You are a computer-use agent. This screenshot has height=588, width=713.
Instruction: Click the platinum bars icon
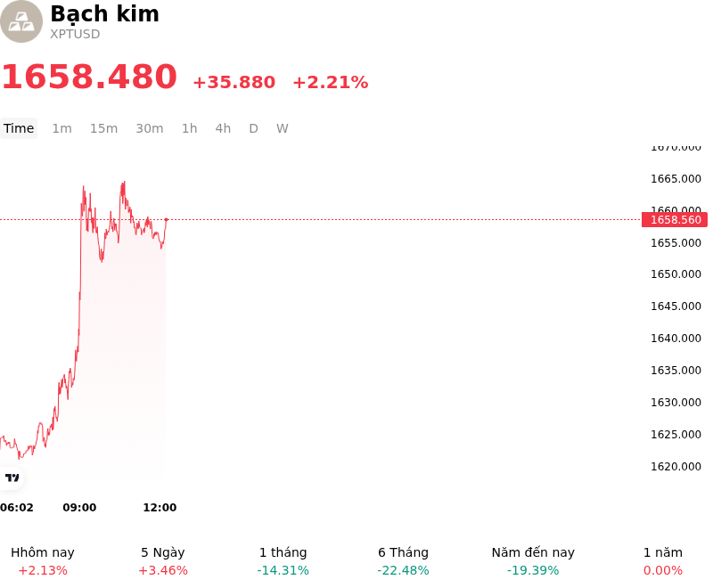pos(20,21)
